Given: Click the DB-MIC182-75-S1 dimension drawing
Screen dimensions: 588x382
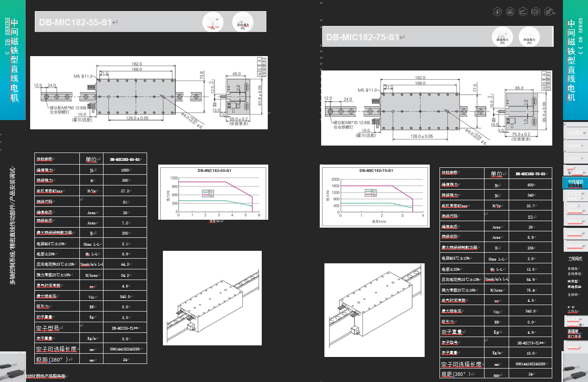Looking at the screenshot, I should (x=437, y=108).
